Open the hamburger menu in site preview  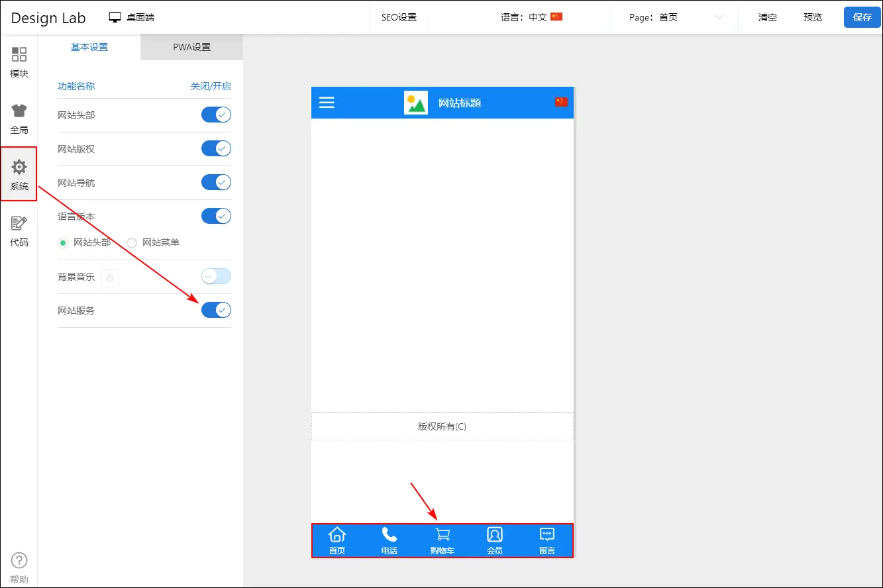coord(327,102)
